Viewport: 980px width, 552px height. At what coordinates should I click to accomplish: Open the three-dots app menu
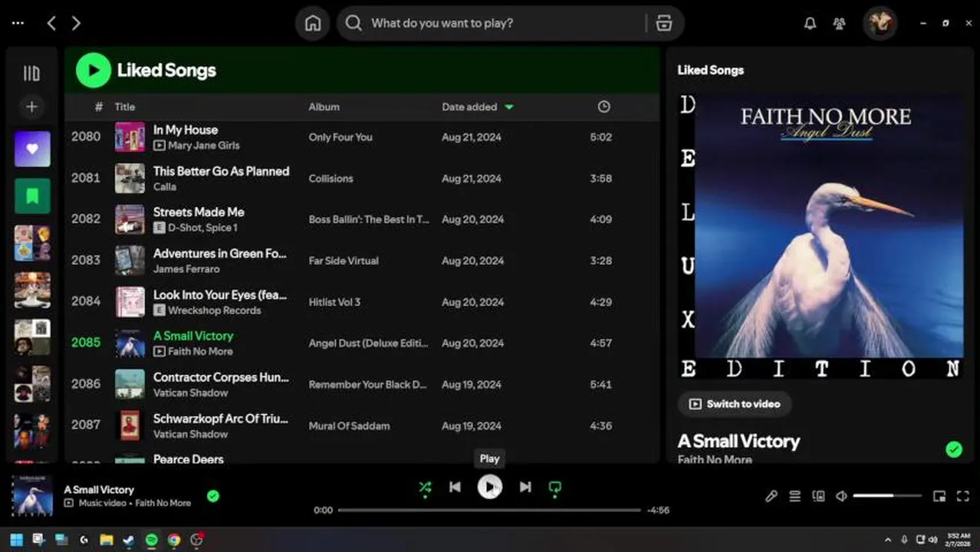(x=18, y=23)
